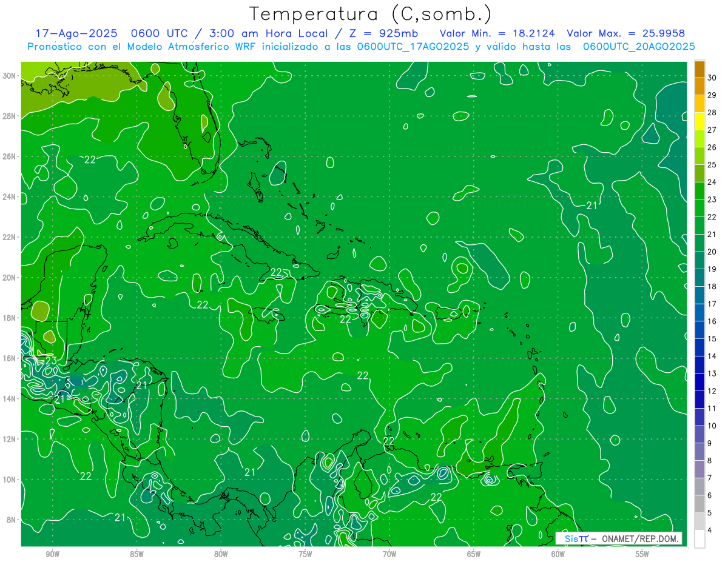Click the '22N' latitude axis label
Screen dimensions: 728x562
(10, 237)
